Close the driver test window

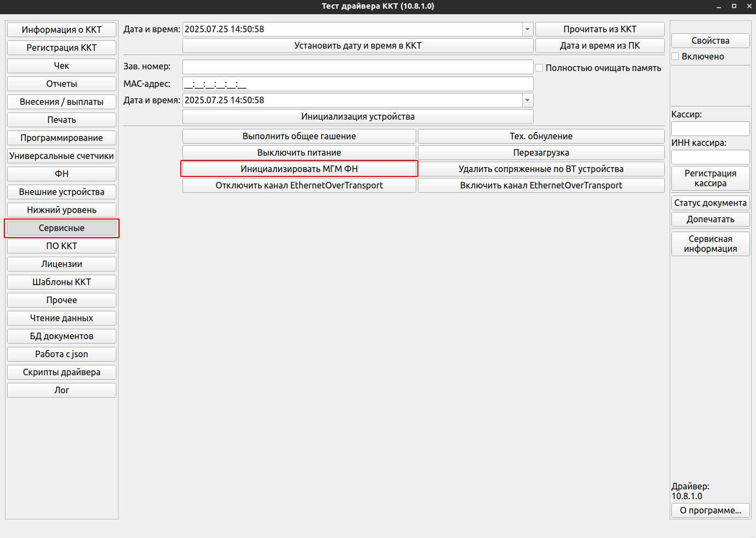[749, 6]
